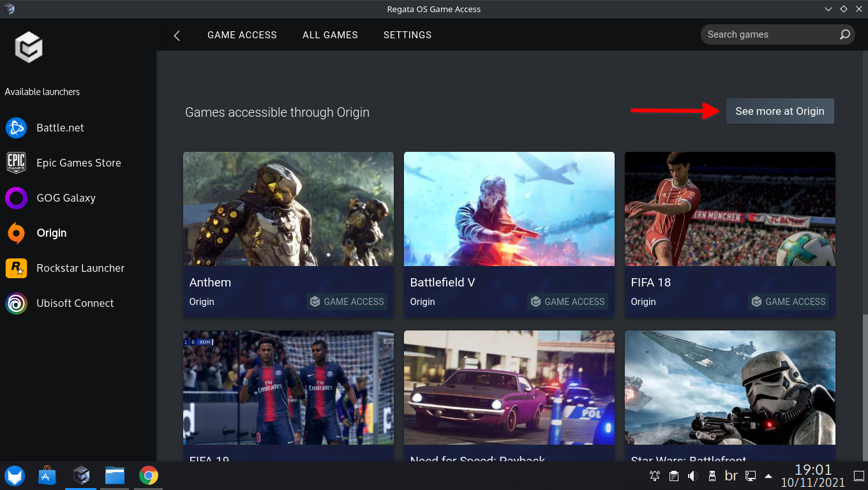Viewport: 868px width, 490px height.
Task: Select GOG Galaxy launcher label
Action: (66, 198)
